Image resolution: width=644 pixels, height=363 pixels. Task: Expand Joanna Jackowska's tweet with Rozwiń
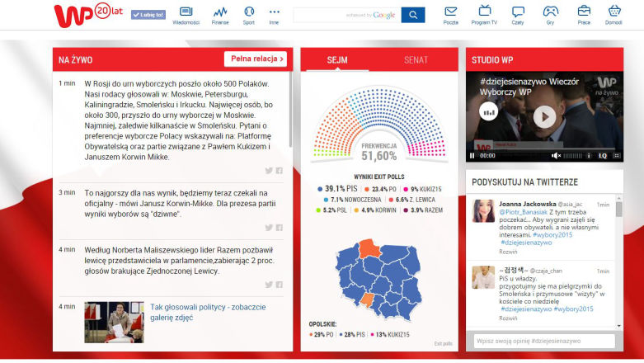click(x=508, y=252)
